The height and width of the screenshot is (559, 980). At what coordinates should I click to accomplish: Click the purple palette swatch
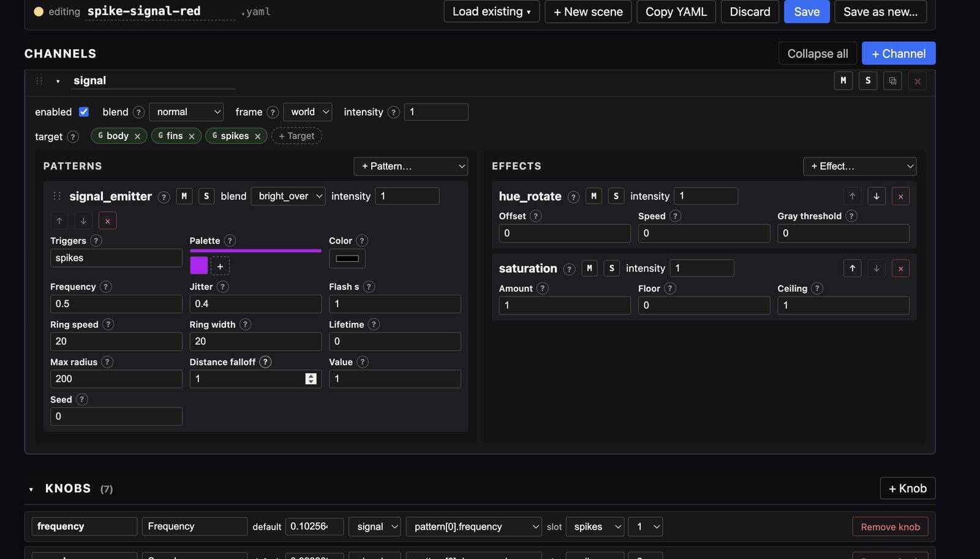pos(199,265)
